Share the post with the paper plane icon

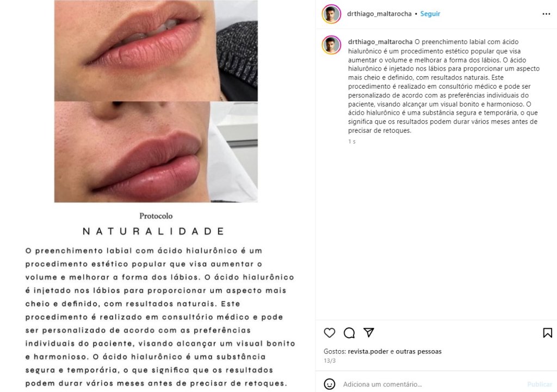point(369,332)
